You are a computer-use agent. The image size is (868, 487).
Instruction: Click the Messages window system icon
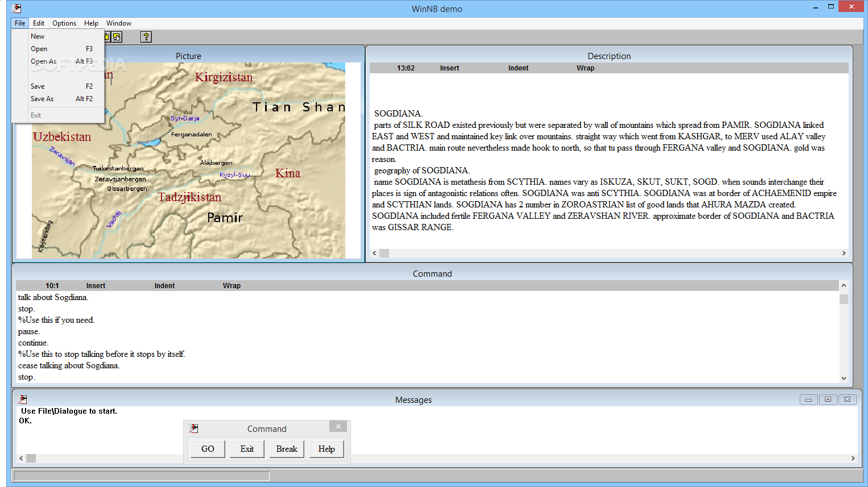(23, 399)
